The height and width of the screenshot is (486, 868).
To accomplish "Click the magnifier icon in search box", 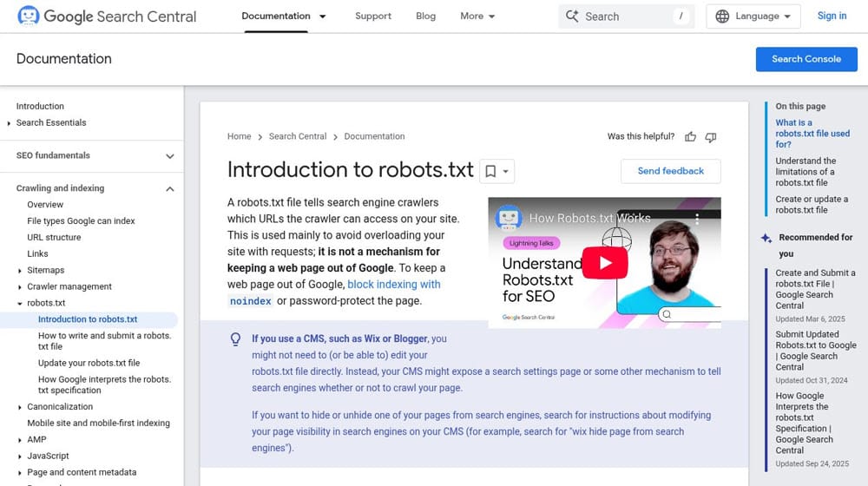I will [572, 16].
